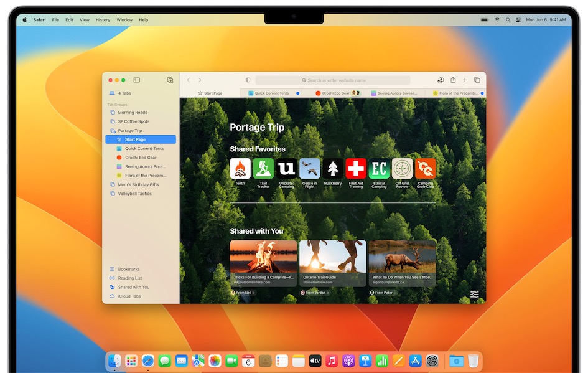
Task: Open the Ethical Camping favorite
Action: (379, 169)
